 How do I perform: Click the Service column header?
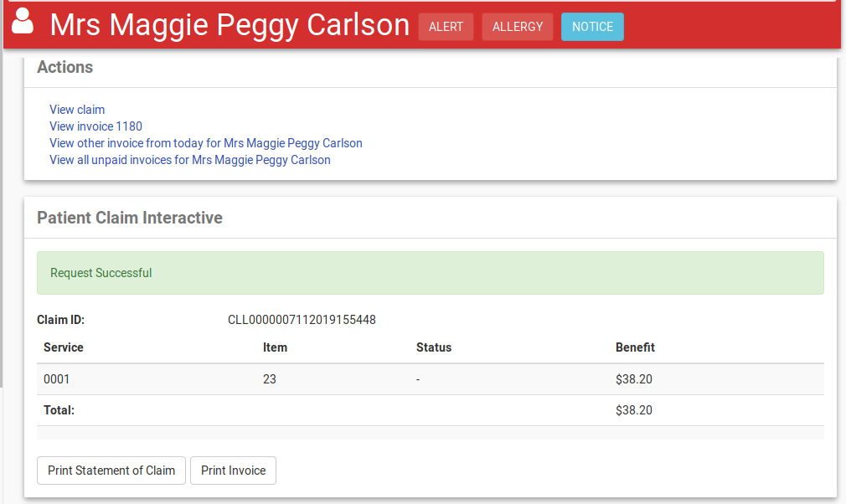click(64, 347)
